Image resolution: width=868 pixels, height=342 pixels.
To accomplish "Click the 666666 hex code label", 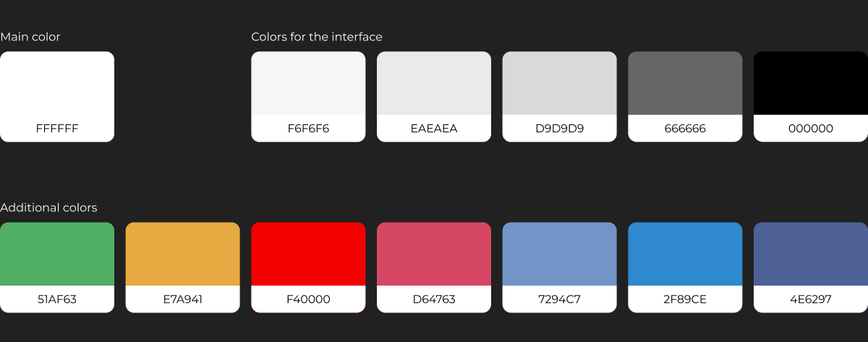I will tap(685, 129).
